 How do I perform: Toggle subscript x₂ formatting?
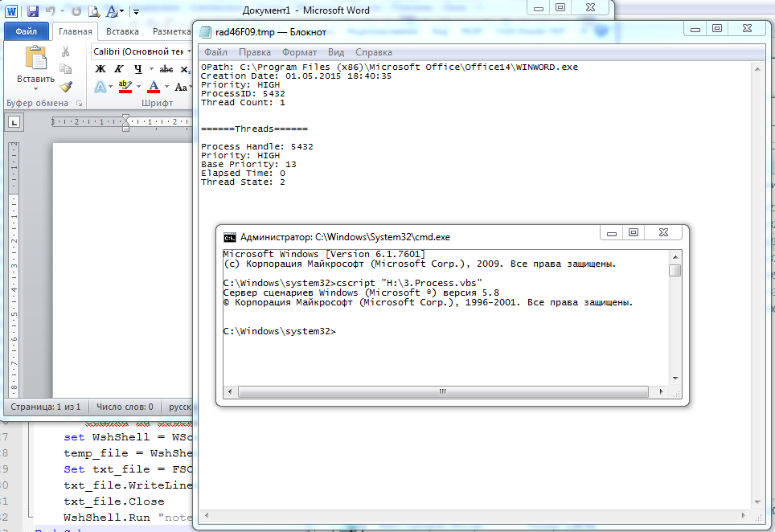pos(185,70)
